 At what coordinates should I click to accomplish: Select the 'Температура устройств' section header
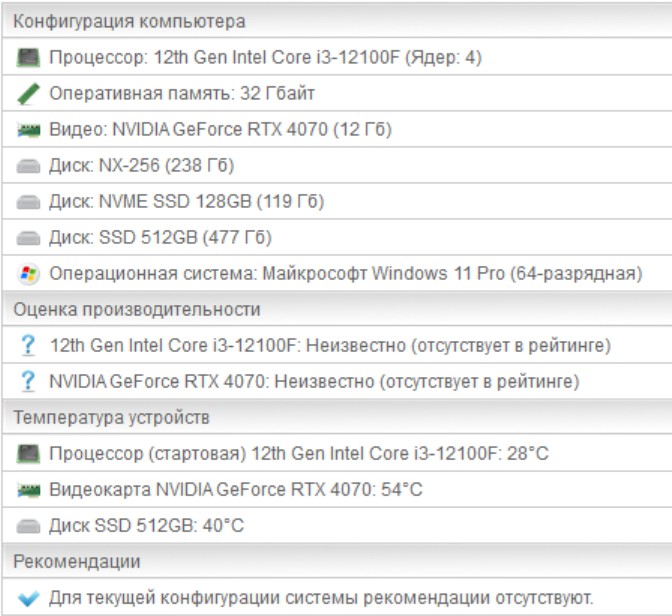click(x=336, y=417)
